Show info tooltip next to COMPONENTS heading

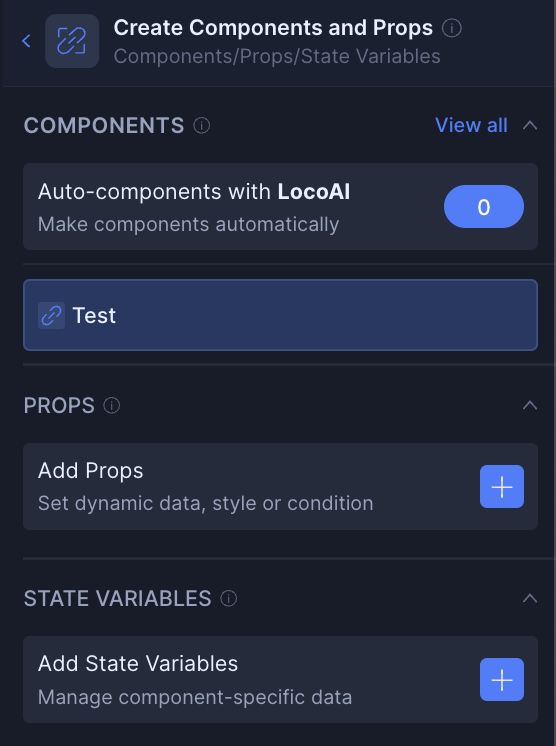coord(202,126)
